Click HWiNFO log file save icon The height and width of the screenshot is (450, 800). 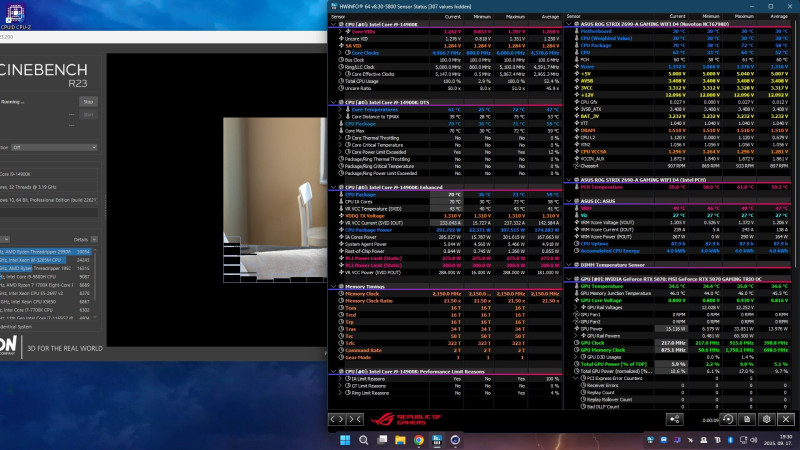coord(747,419)
